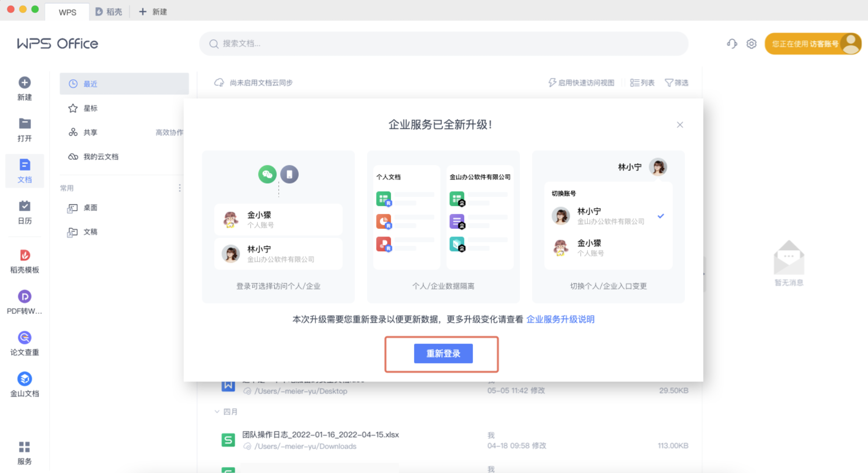
Task: Launch the PDF转Word tool icon
Action: 24,296
